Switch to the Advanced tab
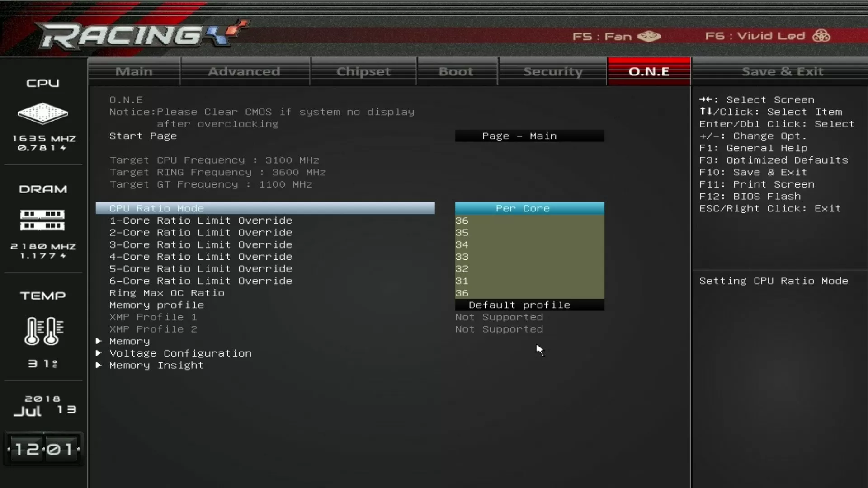 click(x=244, y=71)
